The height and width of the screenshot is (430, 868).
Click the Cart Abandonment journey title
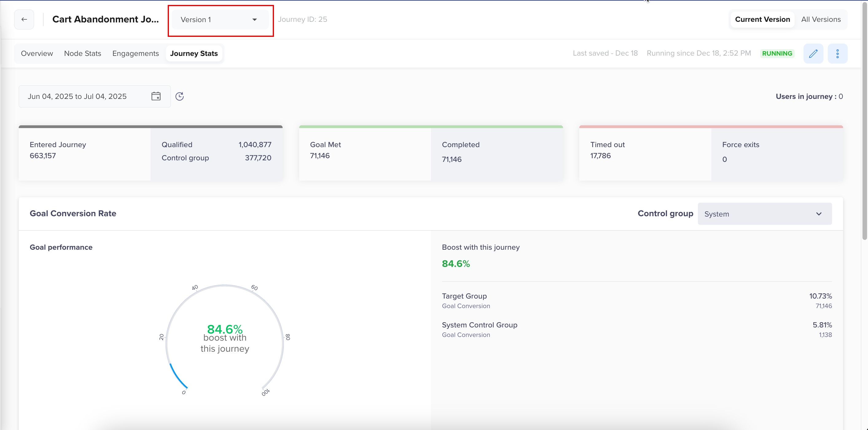[105, 20]
